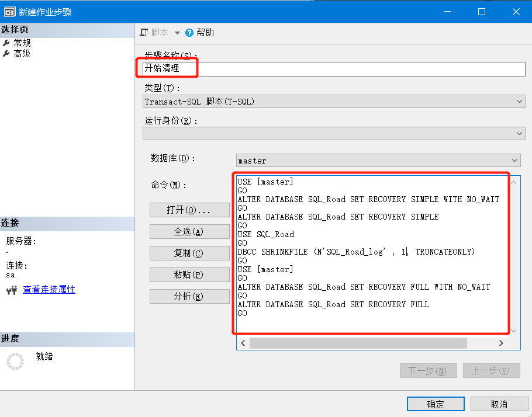Open the 查看连接属性 link
Viewport: 532px width, 417px height.
(x=49, y=289)
